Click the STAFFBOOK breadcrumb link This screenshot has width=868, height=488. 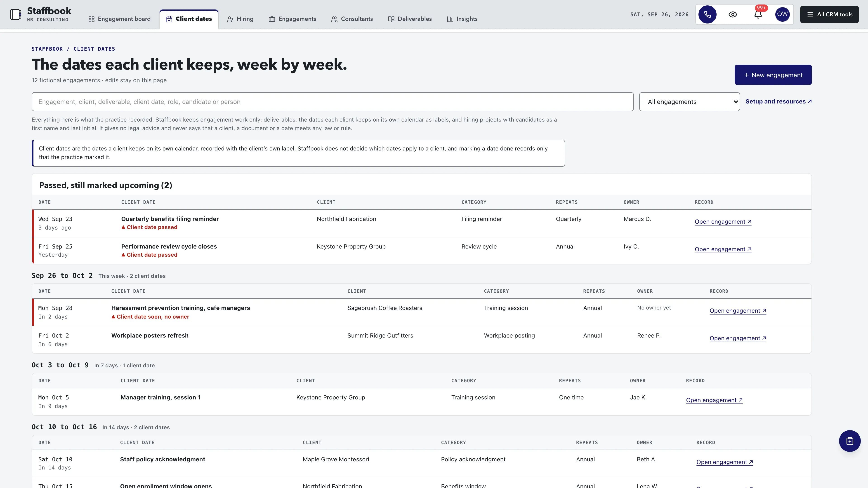(x=47, y=49)
